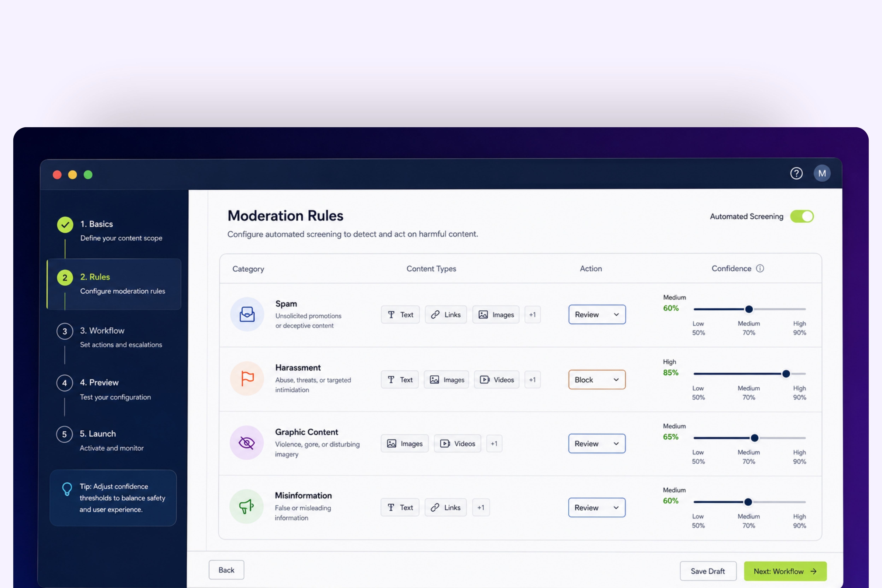Toggle Videos content type for Harassment
This screenshot has height=588, width=882.
tap(497, 380)
